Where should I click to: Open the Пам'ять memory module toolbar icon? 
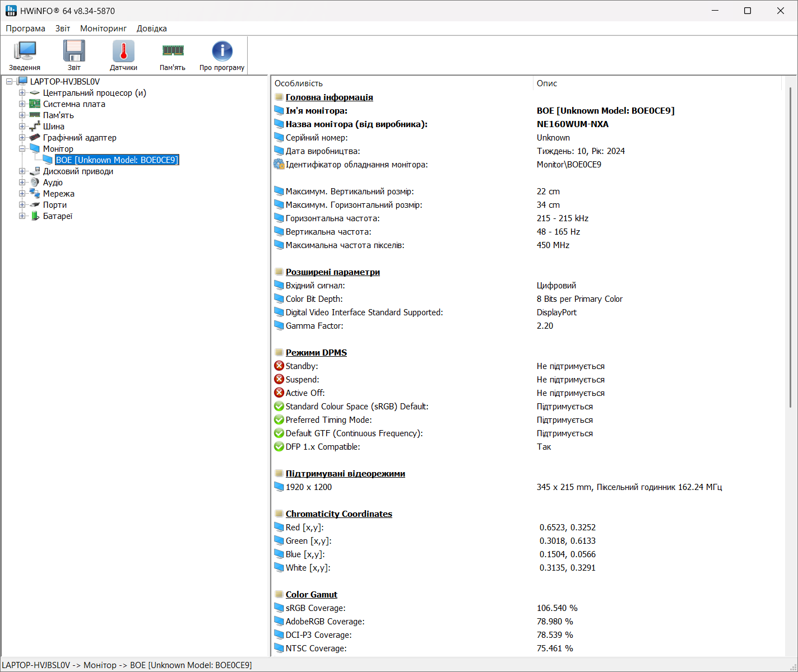pyautogui.click(x=173, y=55)
